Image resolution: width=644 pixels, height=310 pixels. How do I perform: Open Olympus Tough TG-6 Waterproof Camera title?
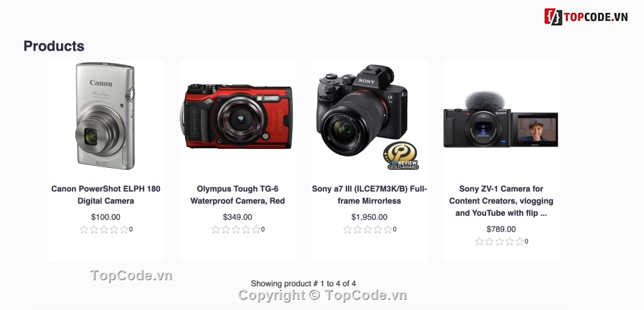(x=237, y=195)
